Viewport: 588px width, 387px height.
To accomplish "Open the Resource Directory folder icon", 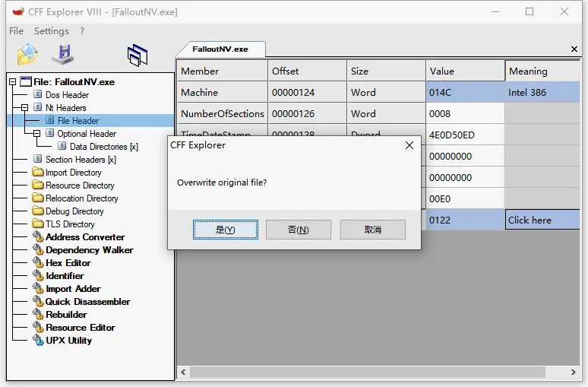I will tap(38, 185).
